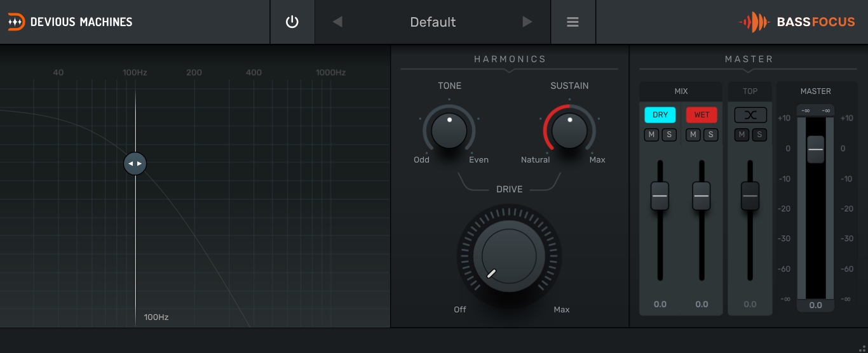Toggle the Top crossover shuffle button
The image size is (868, 353).
pos(750,115)
